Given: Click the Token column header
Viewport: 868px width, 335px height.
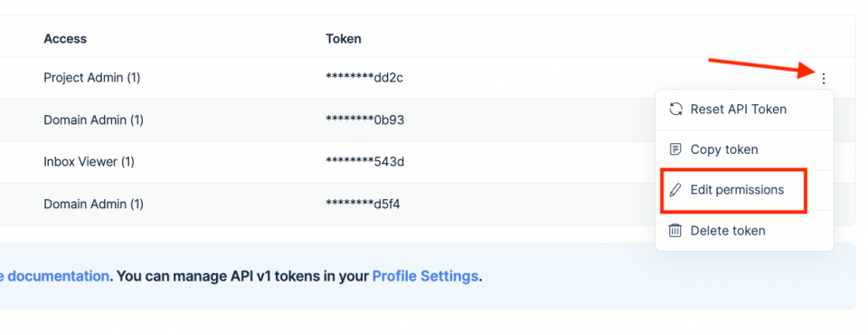Looking at the screenshot, I should point(344,39).
